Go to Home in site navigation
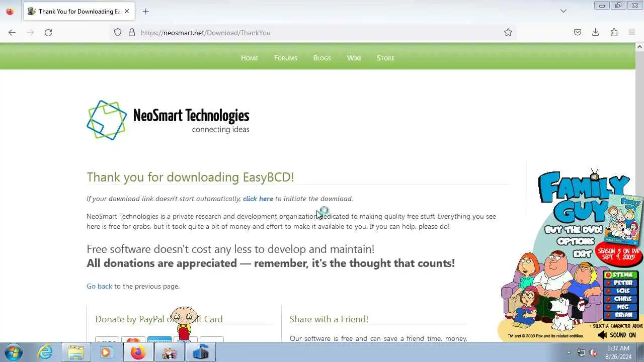The height and width of the screenshot is (362, 644). point(249,58)
